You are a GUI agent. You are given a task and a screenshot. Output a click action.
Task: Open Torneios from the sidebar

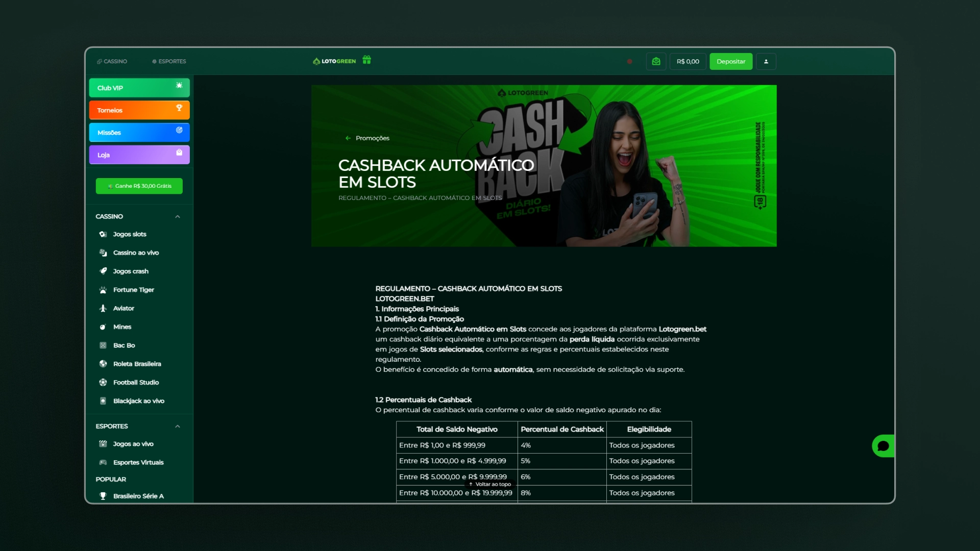pyautogui.click(x=139, y=110)
